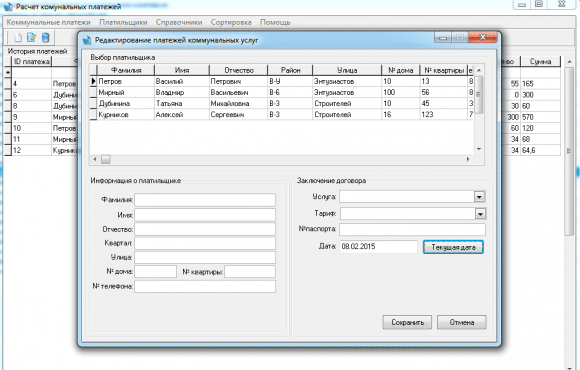Expand the Тариф dropdown

pos(480,213)
